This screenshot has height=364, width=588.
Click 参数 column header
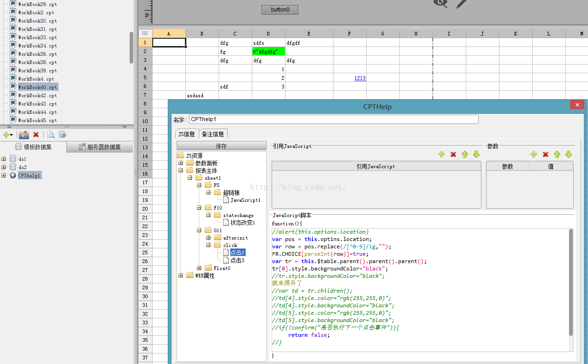(x=508, y=166)
